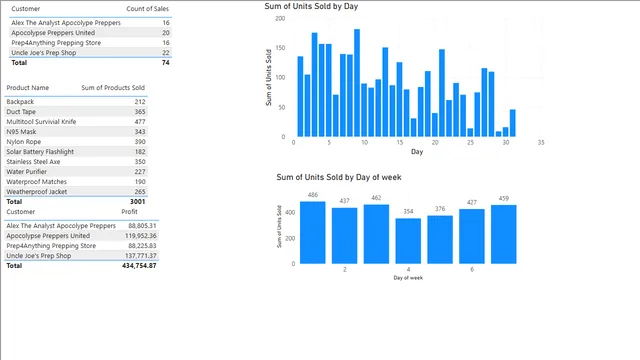Select profit value 88,805.31
This screenshot has width=640, height=360.
(x=142, y=226)
